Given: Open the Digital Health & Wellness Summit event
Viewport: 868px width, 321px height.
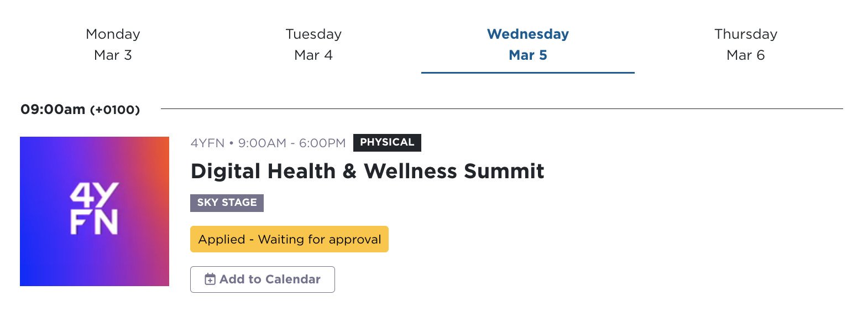Looking at the screenshot, I should tap(367, 171).
